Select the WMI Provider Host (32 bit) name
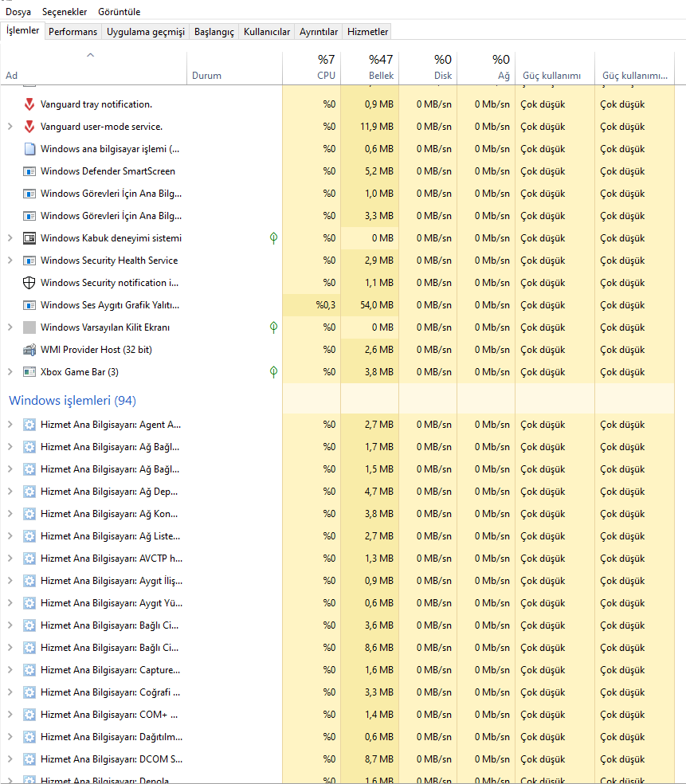 pos(96,350)
